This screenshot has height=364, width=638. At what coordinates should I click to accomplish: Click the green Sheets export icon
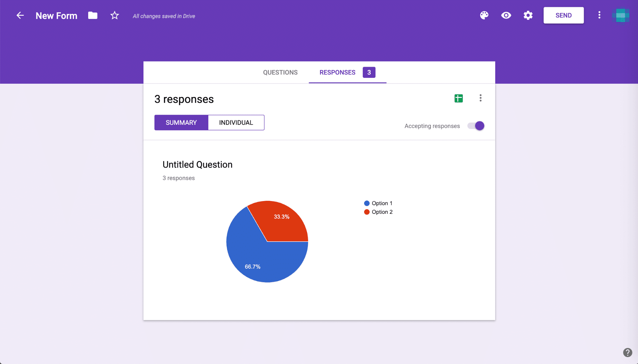[458, 98]
